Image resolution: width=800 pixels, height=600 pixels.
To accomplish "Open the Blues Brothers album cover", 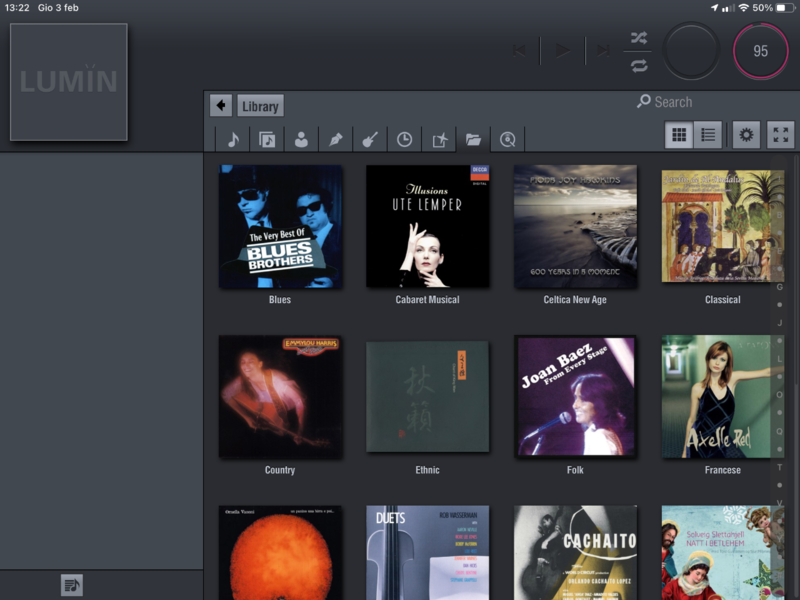I will tap(280, 227).
